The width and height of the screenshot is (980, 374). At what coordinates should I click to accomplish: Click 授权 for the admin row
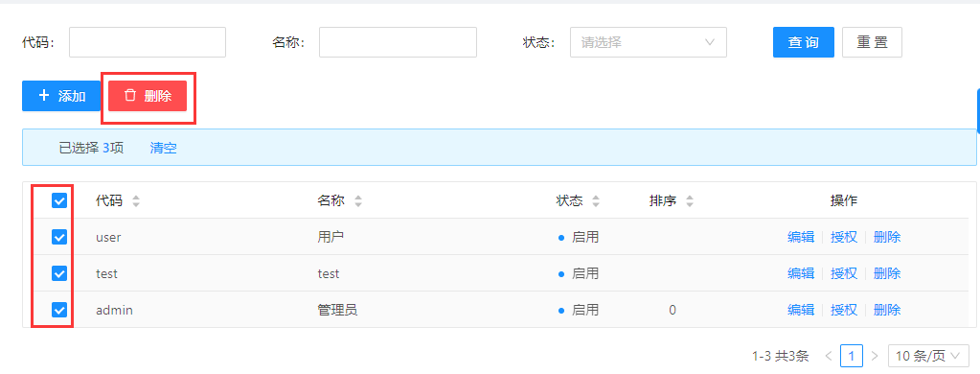(x=844, y=310)
